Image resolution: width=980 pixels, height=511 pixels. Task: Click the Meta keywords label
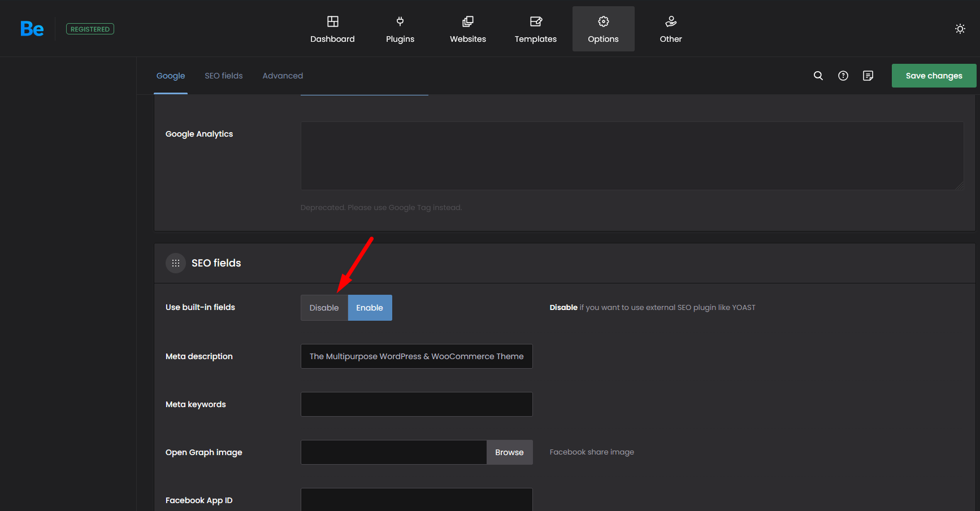tap(196, 404)
